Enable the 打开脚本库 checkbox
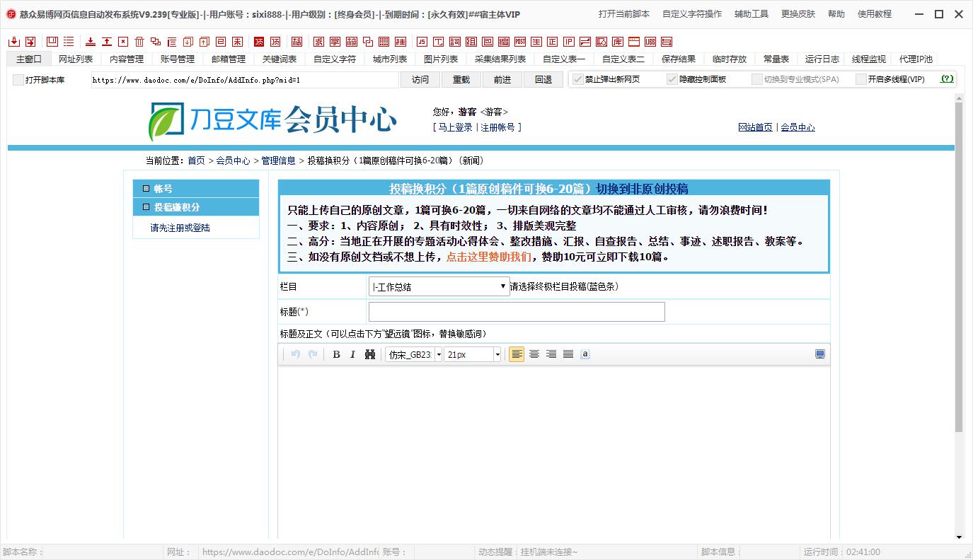Viewport: 973px width, 560px height. coord(18,80)
